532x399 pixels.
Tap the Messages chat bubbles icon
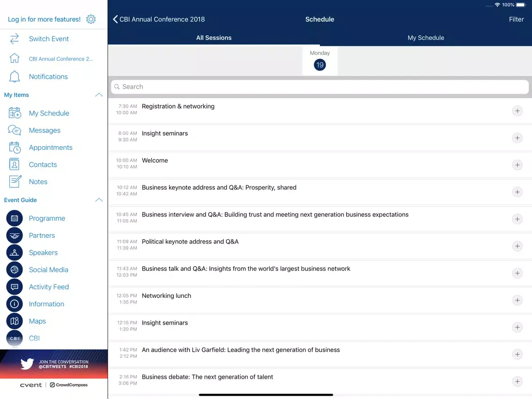[14, 130]
